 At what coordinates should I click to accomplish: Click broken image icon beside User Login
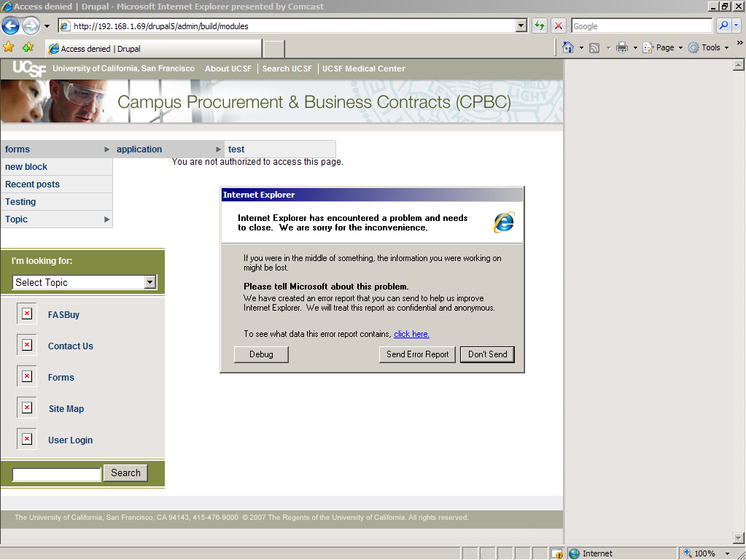[x=27, y=439]
